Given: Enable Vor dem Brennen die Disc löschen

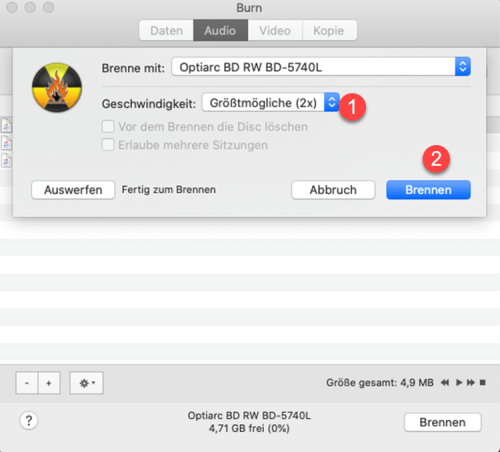Looking at the screenshot, I should click(x=108, y=127).
